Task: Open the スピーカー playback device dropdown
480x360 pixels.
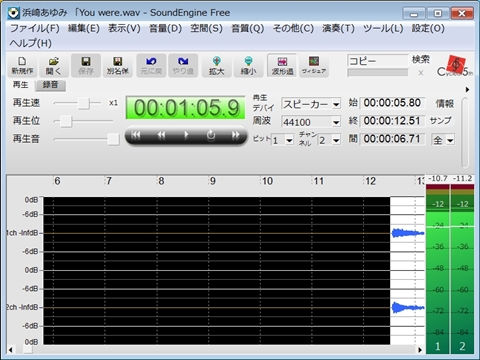Action: click(311, 104)
